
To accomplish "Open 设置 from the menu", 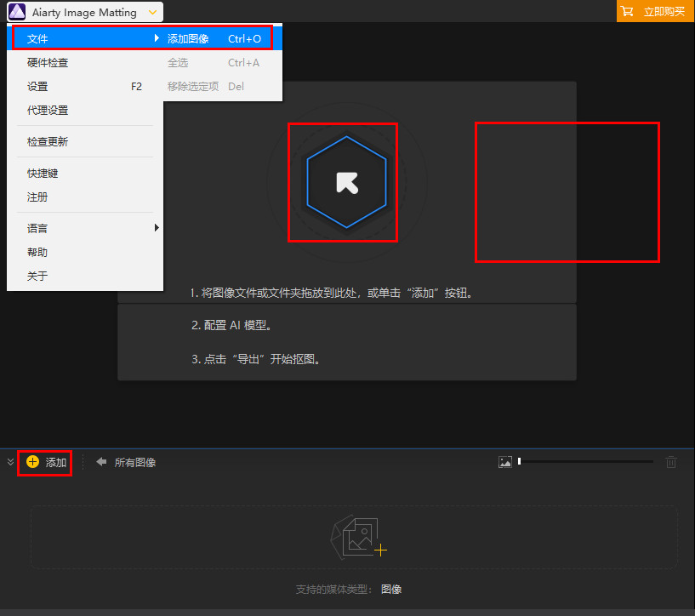I will point(36,86).
